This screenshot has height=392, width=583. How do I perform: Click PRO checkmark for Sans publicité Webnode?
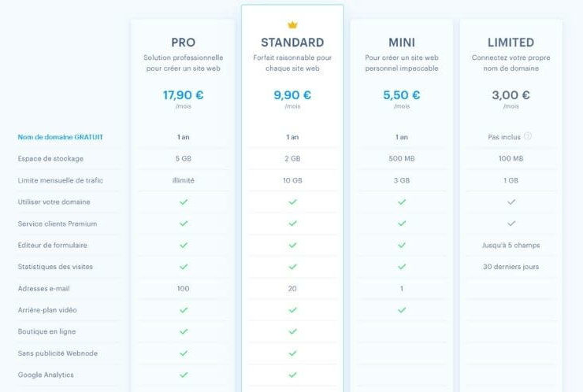[x=184, y=353]
